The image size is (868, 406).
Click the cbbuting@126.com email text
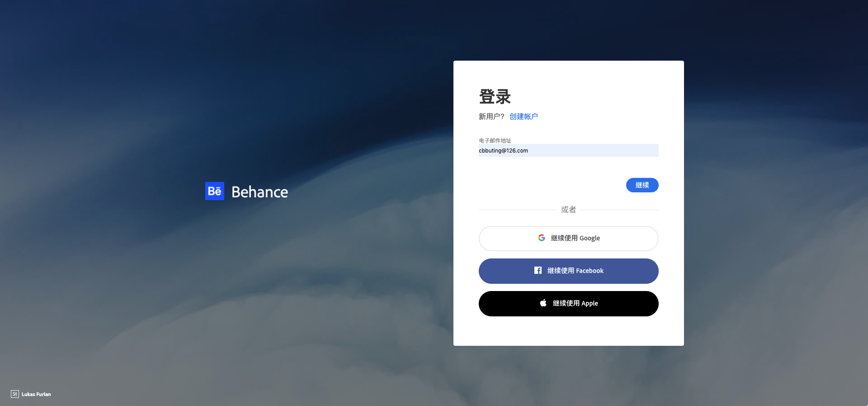(503, 151)
